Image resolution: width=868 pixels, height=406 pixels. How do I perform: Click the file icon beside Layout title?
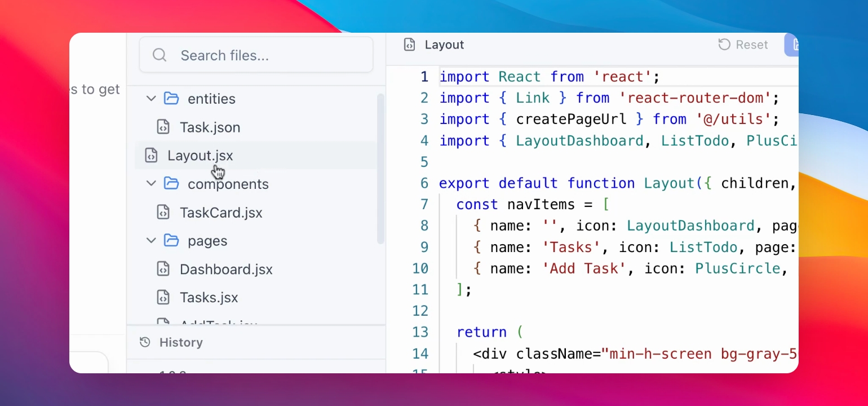(410, 45)
